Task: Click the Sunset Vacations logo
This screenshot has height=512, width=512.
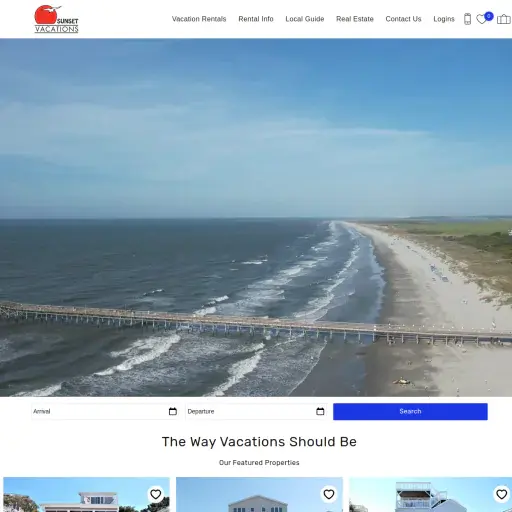Action: 56,19
